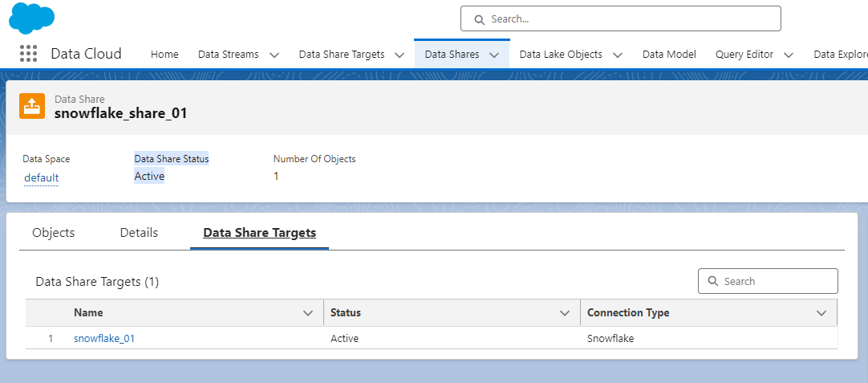
Task: Open the Data Shares navigation tab
Action: pyautogui.click(x=452, y=55)
